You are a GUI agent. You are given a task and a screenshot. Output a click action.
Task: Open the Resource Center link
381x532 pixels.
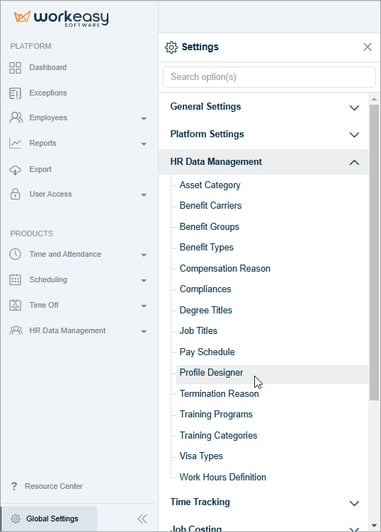click(x=54, y=486)
